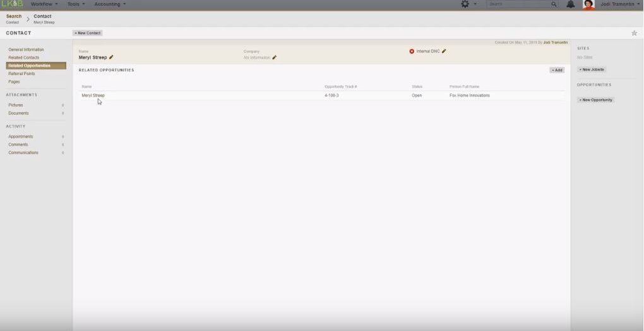Click the red Internal DNC status icon
Viewport: 644px width, 331px height.
pyautogui.click(x=412, y=51)
